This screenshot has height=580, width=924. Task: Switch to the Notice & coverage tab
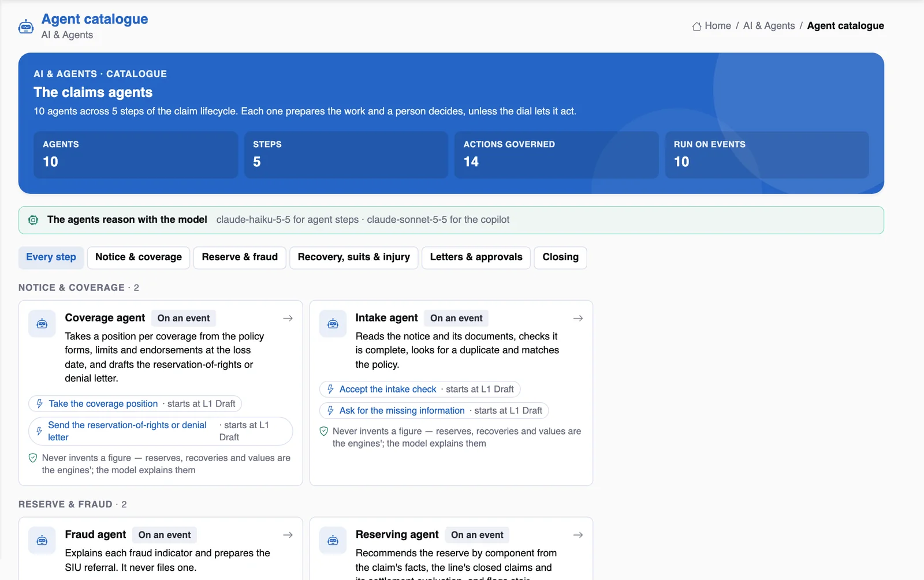point(139,257)
